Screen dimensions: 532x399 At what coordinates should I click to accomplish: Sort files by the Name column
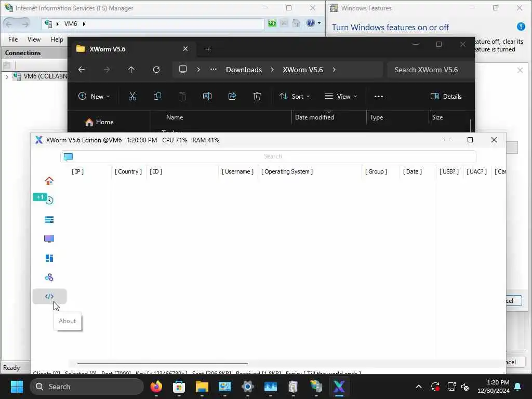[x=175, y=117]
